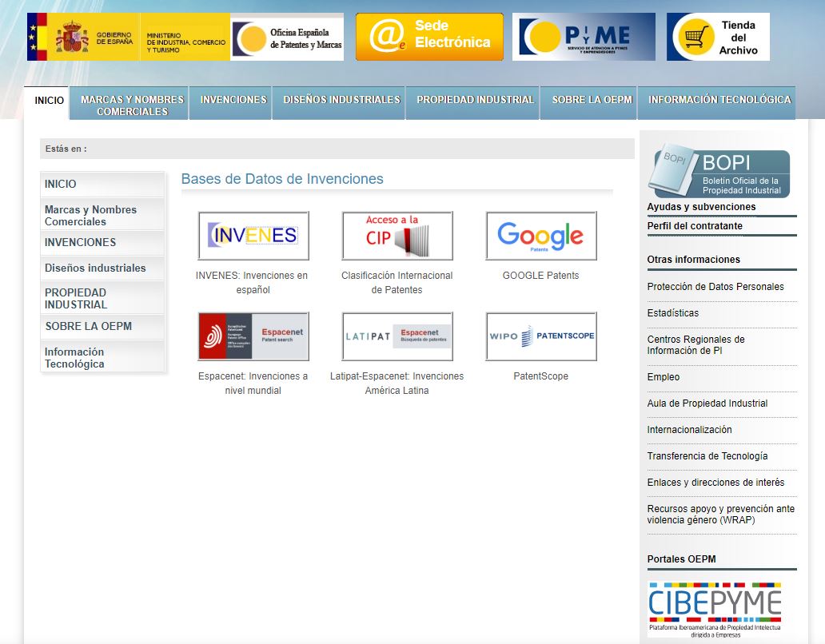Click the Bases de Datos de Invenciones heading
Screen dimensions: 825x644
click(x=282, y=179)
